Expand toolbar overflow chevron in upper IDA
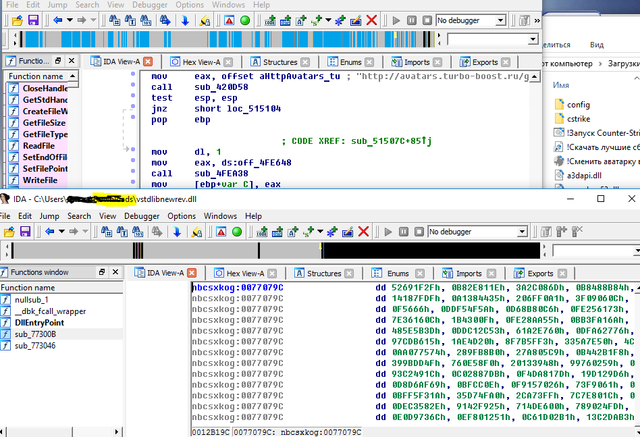640x437 pixels. pyautogui.click(x=537, y=20)
